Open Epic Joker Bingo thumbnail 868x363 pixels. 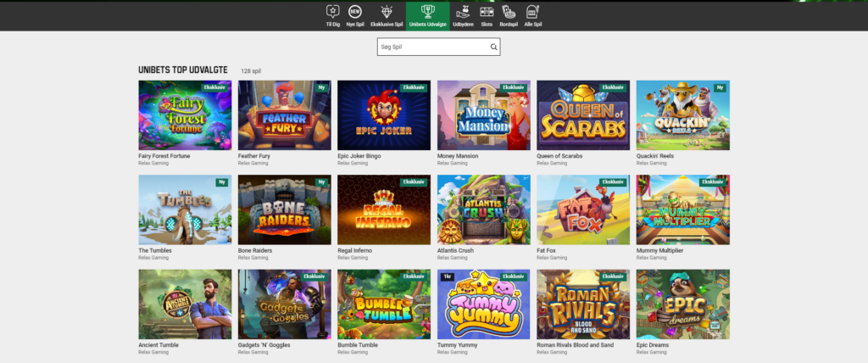(384, 115)
